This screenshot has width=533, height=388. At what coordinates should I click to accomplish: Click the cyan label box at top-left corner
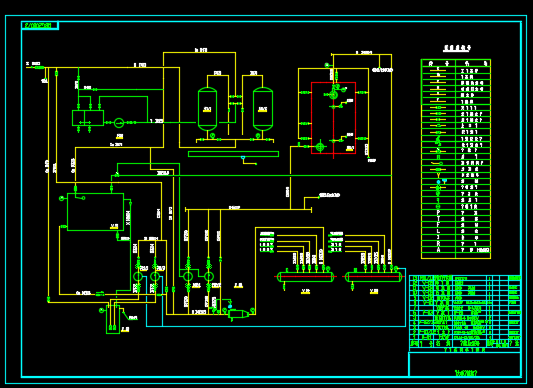pos(40,26)
